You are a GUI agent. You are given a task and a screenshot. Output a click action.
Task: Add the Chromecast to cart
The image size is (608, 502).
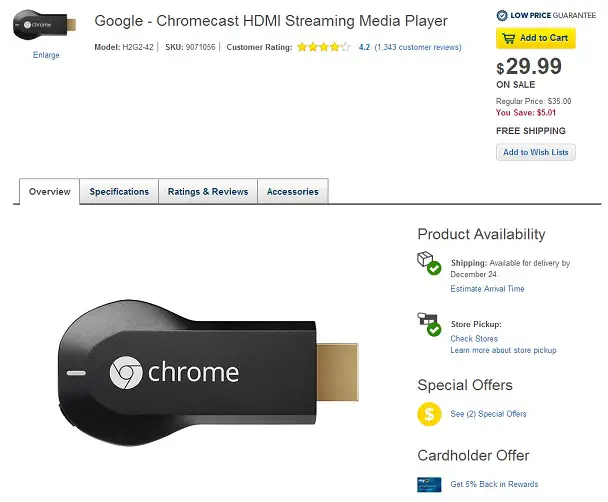pyautogui.click(x=535, y=38)
